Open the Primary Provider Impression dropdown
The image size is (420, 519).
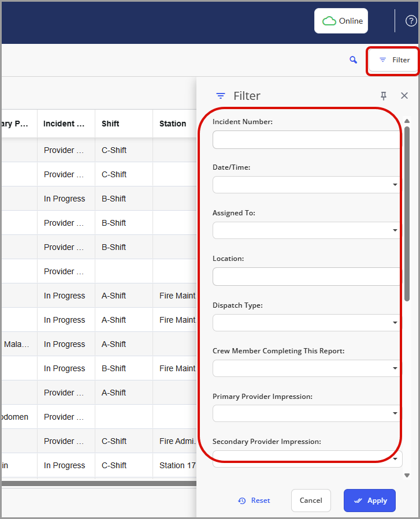coord(306,413)
